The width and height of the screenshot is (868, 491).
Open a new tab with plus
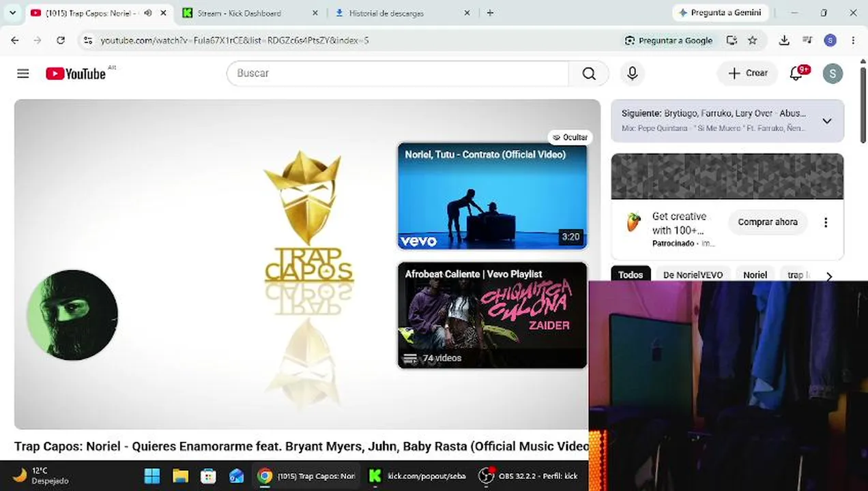pos(490,13)
